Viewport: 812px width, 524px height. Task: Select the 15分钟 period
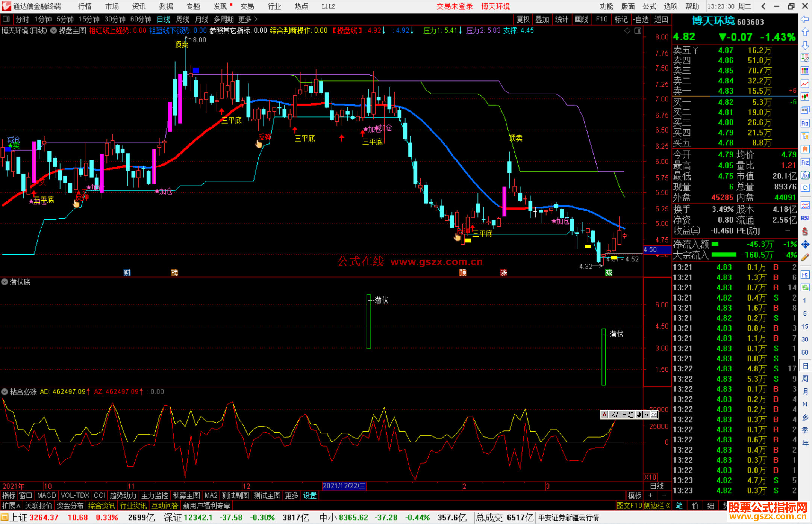(89, 19)
